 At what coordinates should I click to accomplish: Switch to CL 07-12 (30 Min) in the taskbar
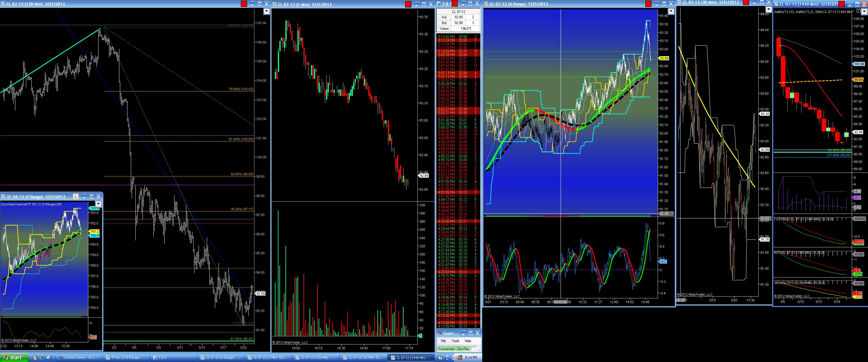(363, 357)
